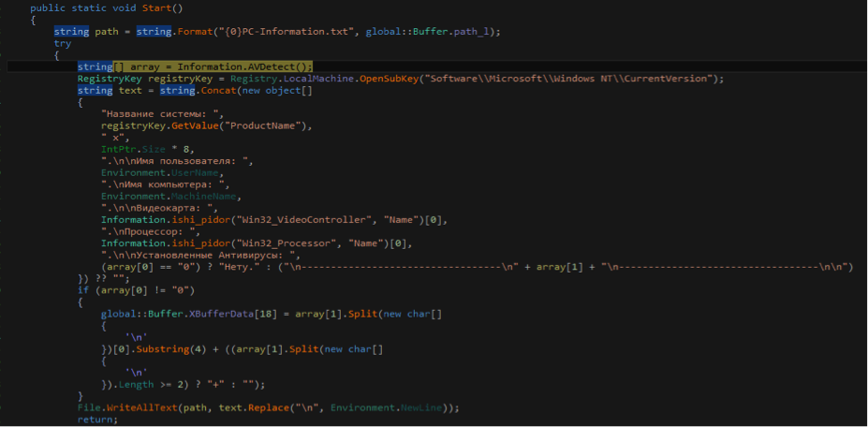
Task: Click Format in the string.Format call
Action: pyautogui.click(x=180, y=32)
